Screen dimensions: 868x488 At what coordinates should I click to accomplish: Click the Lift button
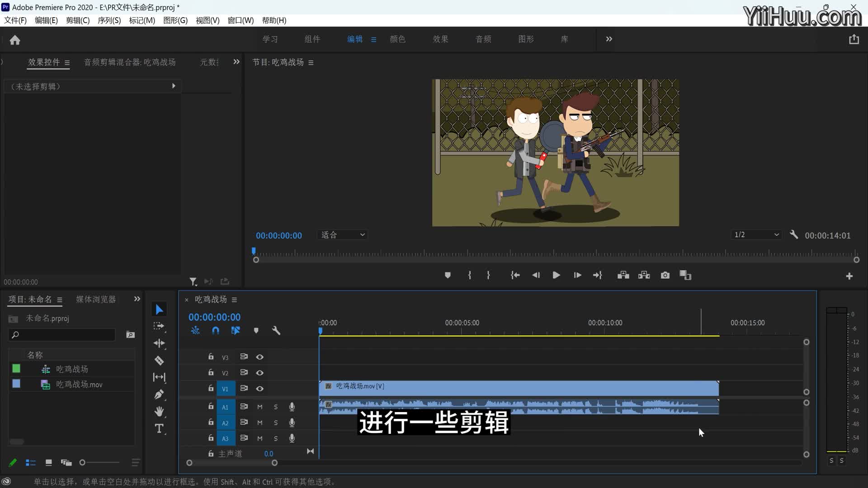(623, 275)
